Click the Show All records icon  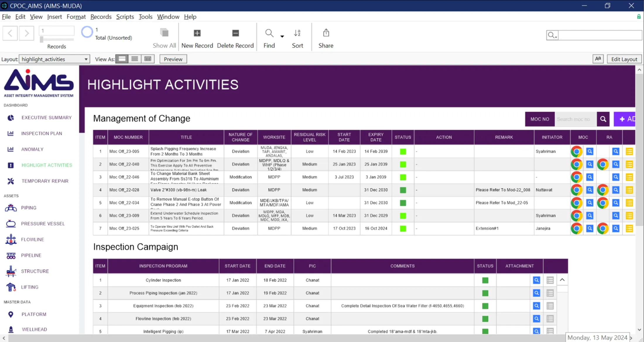click(x=164, y=33)
